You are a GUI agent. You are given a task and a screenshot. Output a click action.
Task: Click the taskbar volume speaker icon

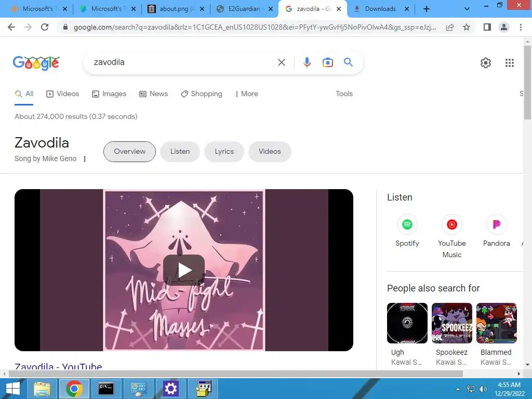click(483, 389)
